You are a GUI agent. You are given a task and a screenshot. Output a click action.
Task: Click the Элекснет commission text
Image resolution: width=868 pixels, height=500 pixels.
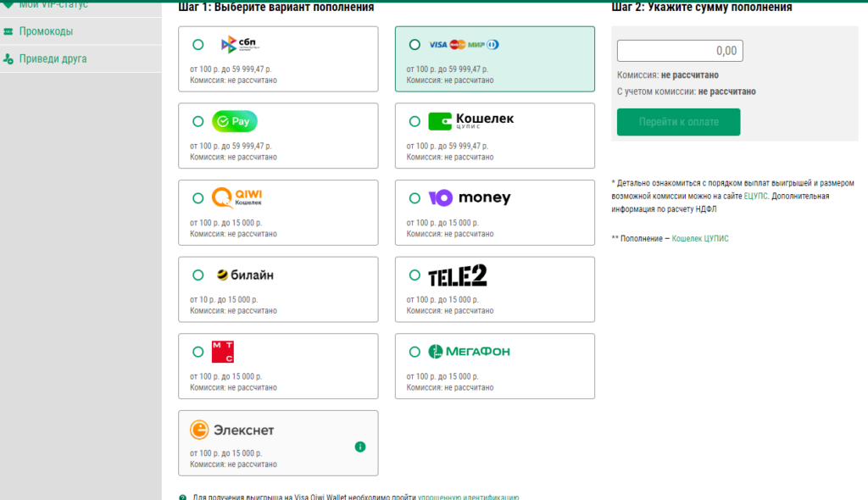233,464
